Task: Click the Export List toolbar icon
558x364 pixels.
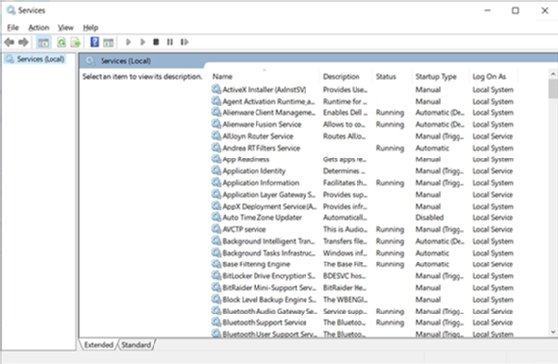Action: point(75,42)
